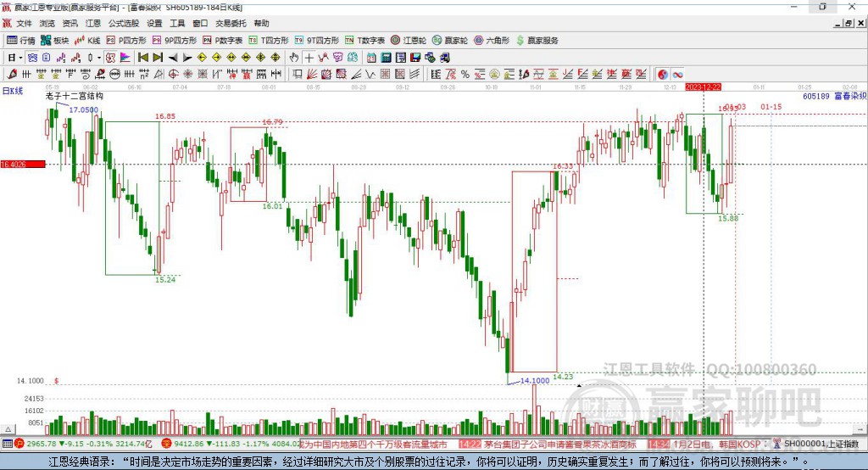Expand the candlestick style dropdown arrow

click(x=99, y=58)
